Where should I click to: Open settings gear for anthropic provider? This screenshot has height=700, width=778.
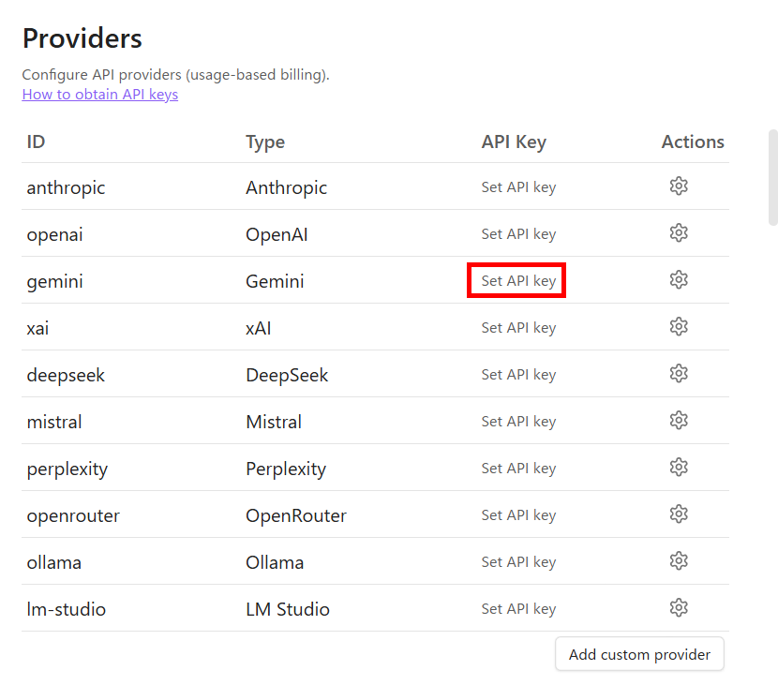click(679, 186)
